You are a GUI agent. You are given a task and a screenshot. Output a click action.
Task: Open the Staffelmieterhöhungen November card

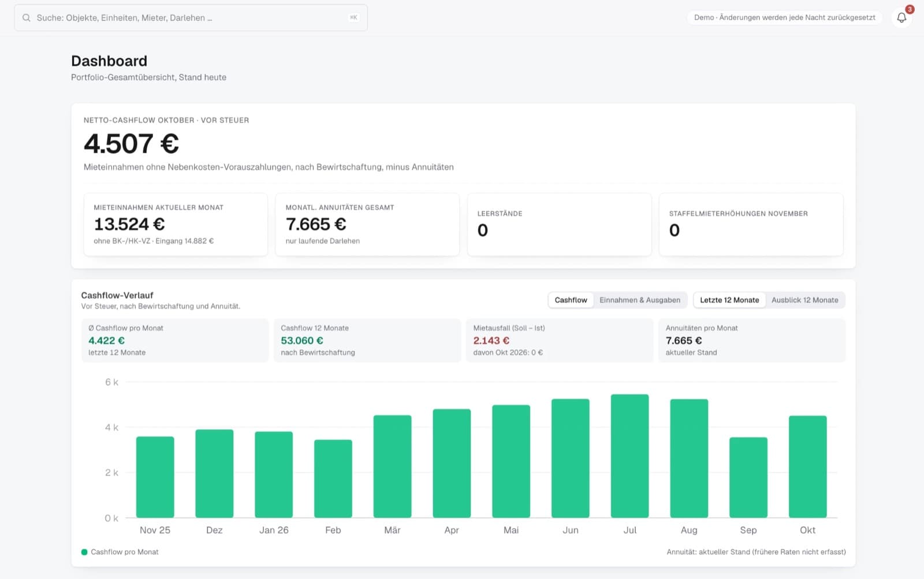click(x=751, y=224)
